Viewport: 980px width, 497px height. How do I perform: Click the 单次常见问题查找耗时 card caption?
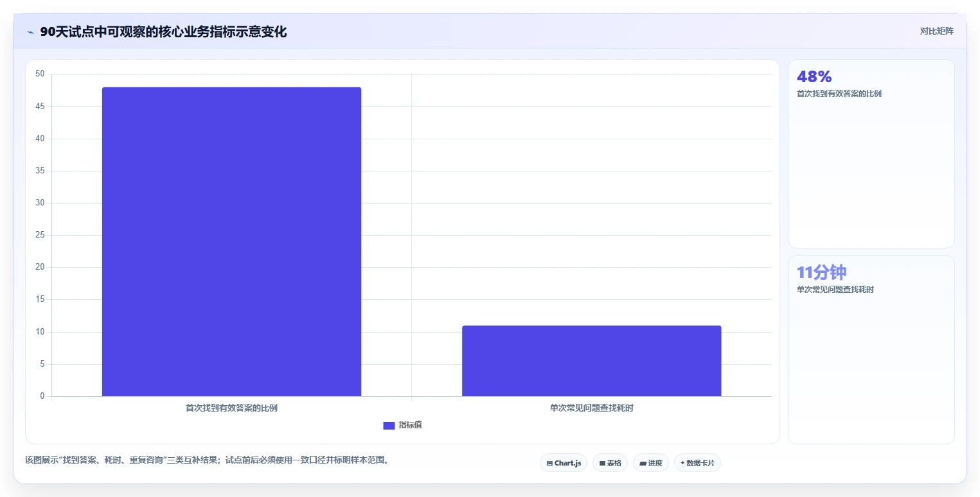pyautogui.click(x=835, y=290)
